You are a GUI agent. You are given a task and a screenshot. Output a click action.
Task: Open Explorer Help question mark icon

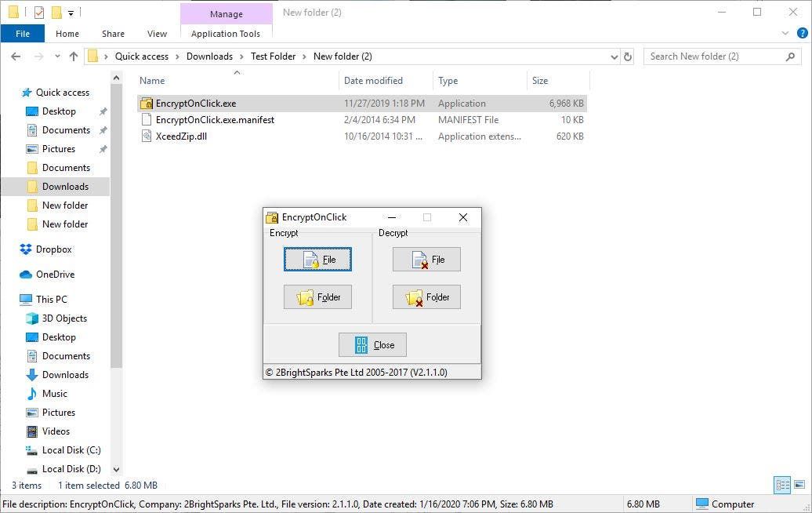802,33
